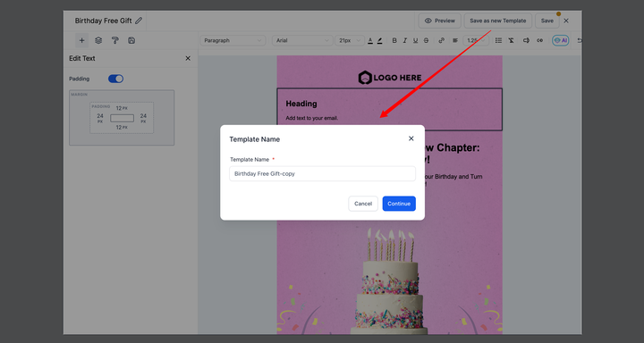This screenshot has height=343, width=644.
Task: Apply italic formatting
Action: pos(405,40)
